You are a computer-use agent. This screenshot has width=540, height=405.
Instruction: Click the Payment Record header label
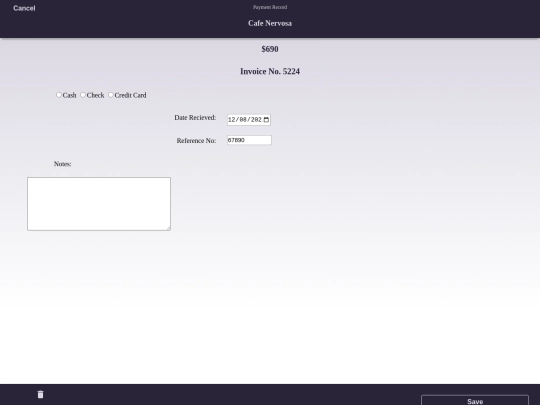(x=270, y=7)
